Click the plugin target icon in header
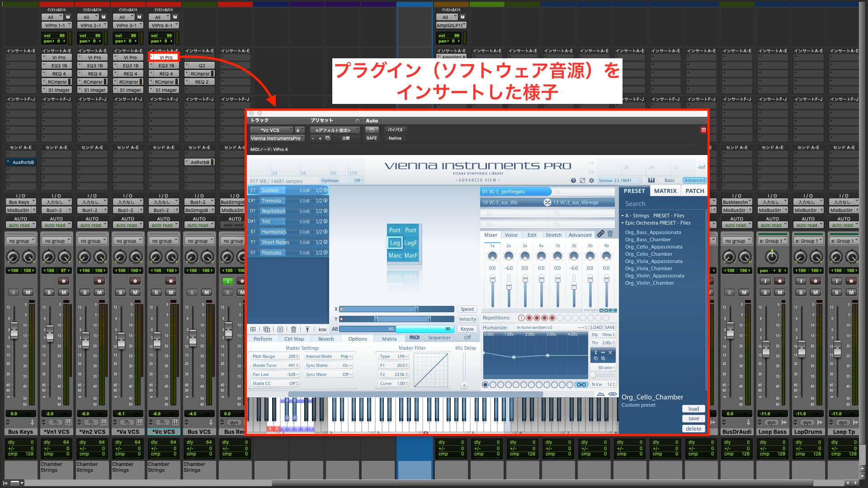 click(x=703, y=130)
